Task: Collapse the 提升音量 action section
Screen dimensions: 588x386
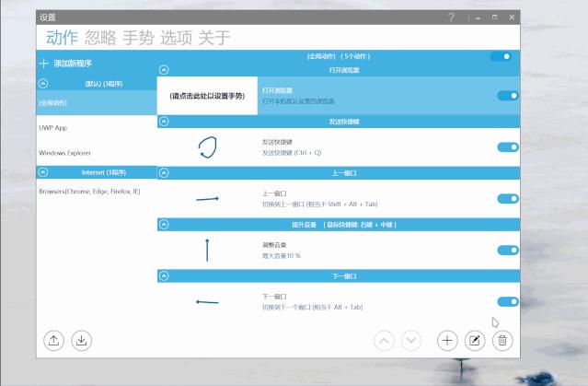Action: (x=164, y=225)
